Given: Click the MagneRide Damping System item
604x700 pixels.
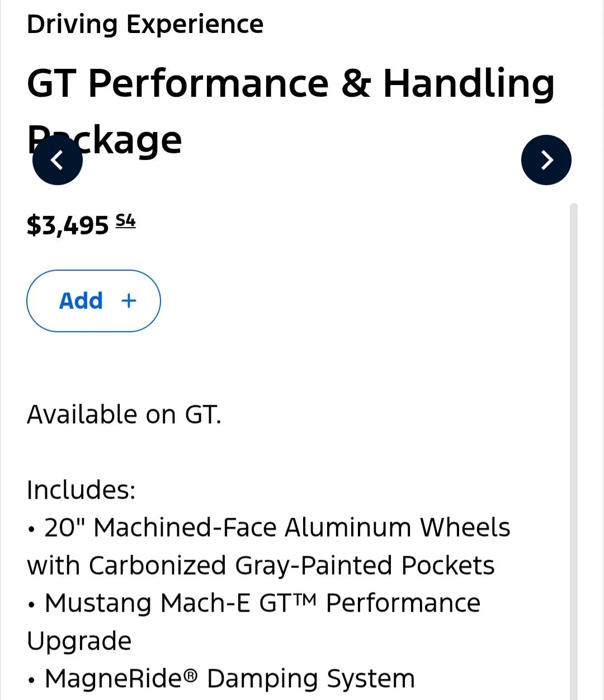Looking at the screenshot, I should coord(230,679).
